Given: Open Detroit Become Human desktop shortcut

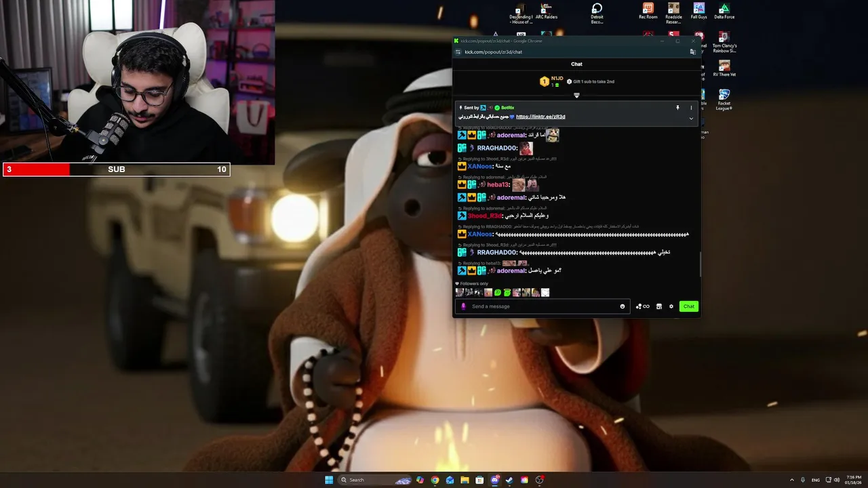Looking at the screenshot, I should click(x=597, y=14).
